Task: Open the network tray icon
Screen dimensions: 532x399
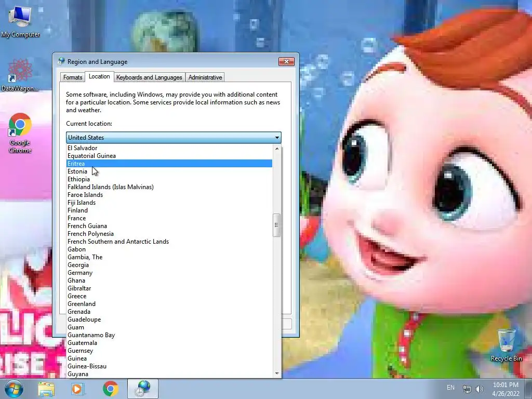Action: click(x=467, y=389)
